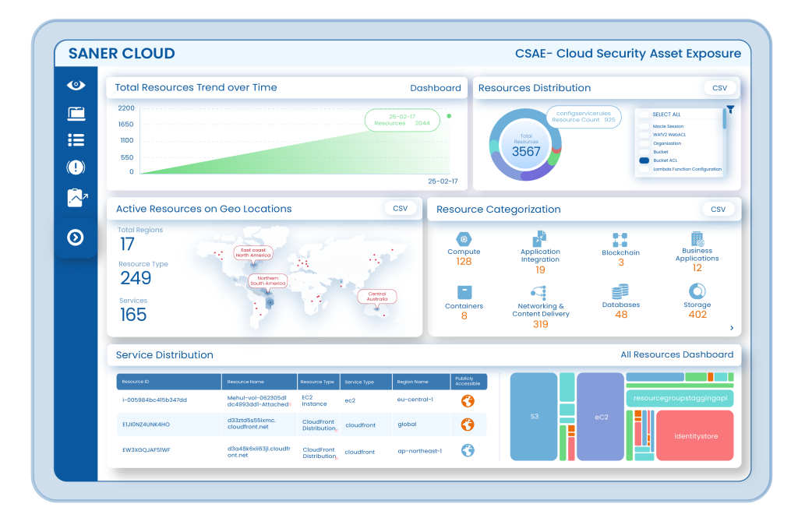Click the Resource Type value 249
The height and width of the screenshot is (532, 798).
[x=136, y=278]
